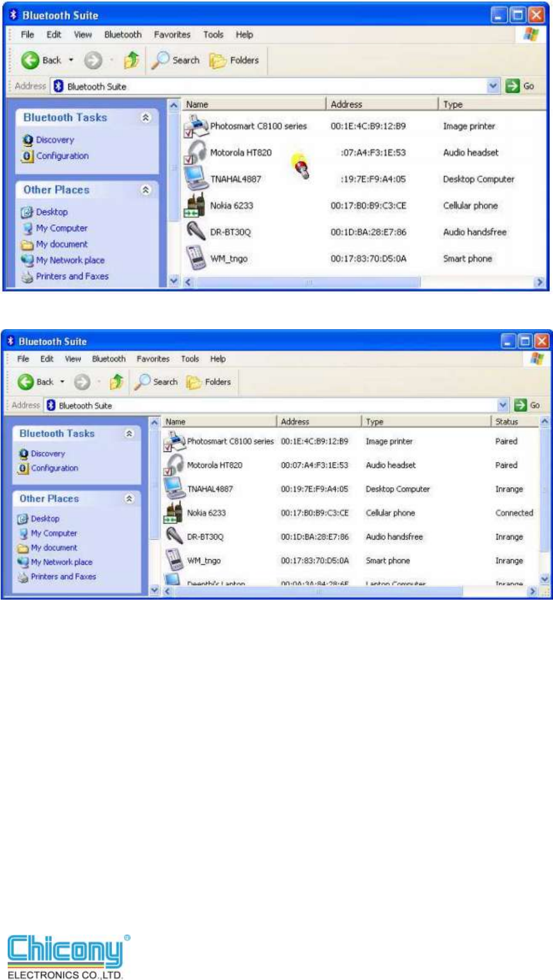Open File menu in upper window
Screen dimensions: 553x980
pos(28,35)
